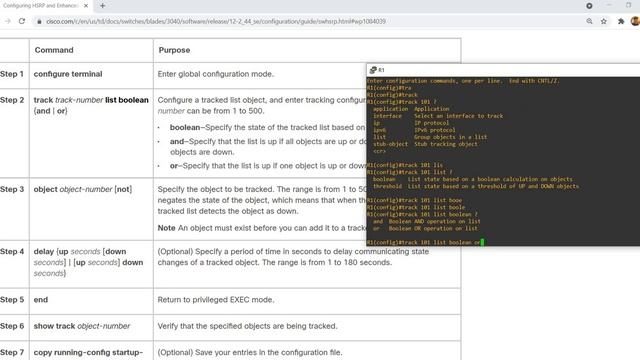640x360 pixels.
Task: Click 'track track-number list boolean' command
Action: (x=91, y=100)
